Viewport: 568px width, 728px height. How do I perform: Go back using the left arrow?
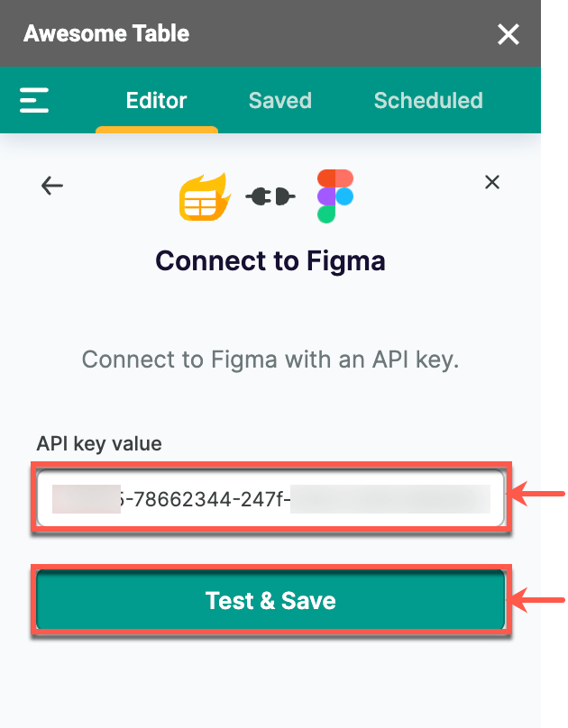tap(51, 186)
